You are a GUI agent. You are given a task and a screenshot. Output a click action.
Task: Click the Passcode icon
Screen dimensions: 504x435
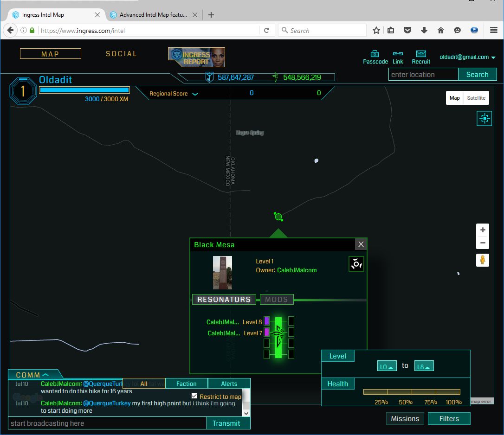point(375,54)
